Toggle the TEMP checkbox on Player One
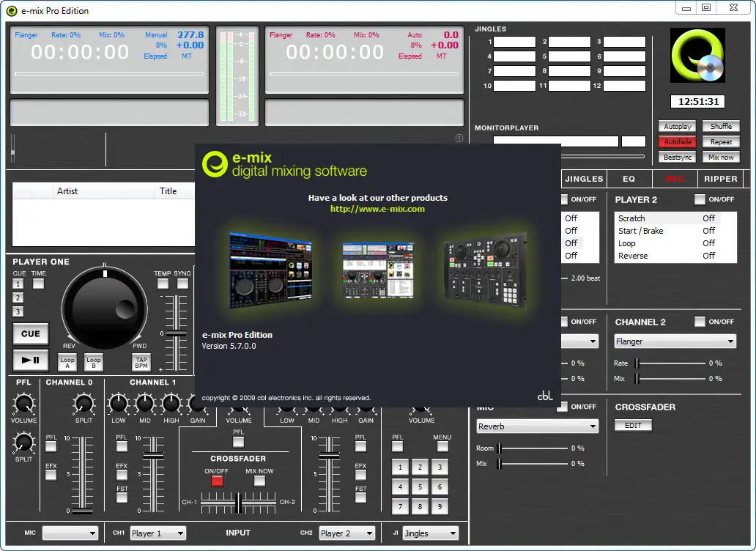This screenshot has height=551, width=756. (163, 284)
